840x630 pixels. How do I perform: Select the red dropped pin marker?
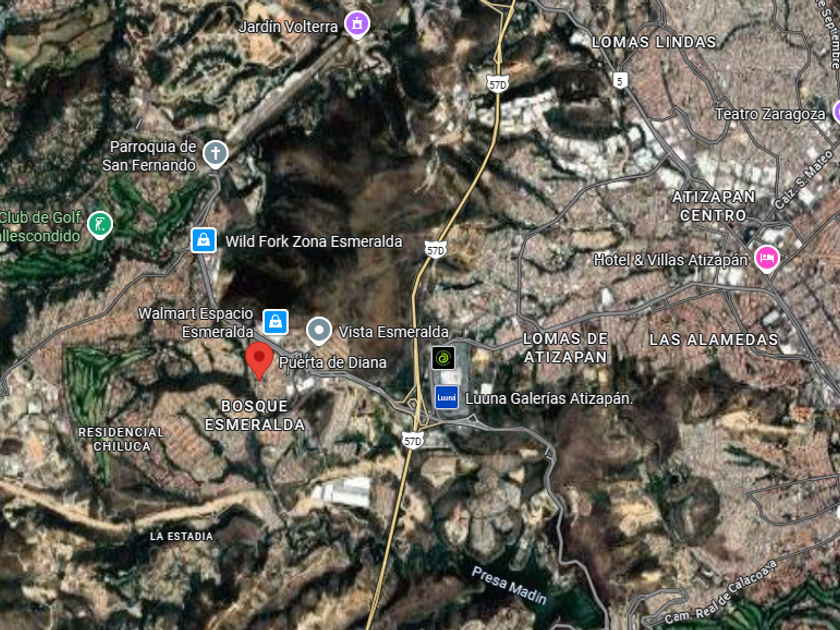tap(259, 361)
